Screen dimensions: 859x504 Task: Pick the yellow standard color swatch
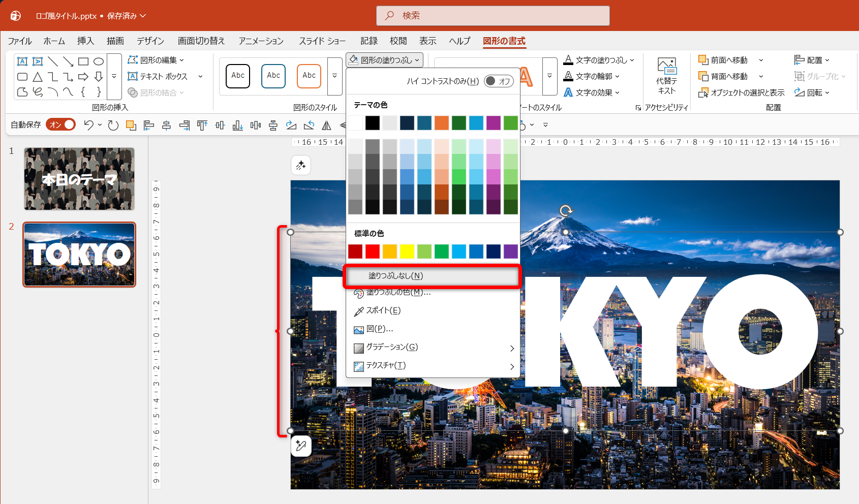pos(407,251)
